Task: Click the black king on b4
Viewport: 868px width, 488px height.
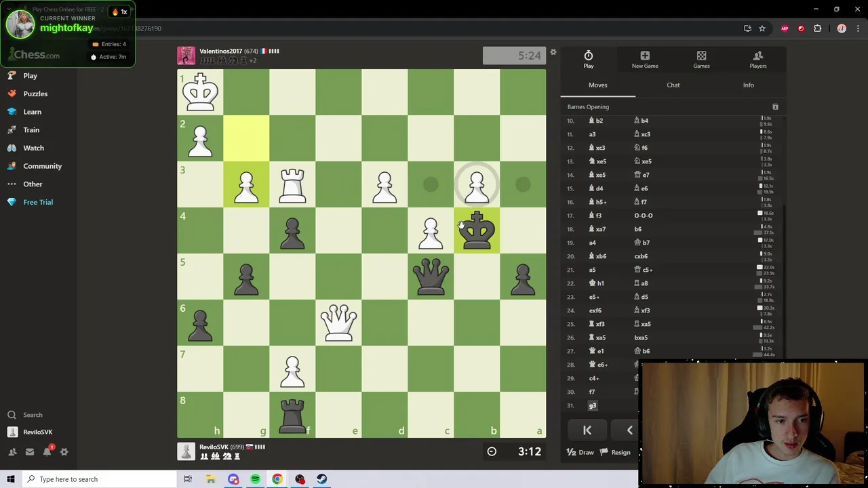Action: pos(477,230)
